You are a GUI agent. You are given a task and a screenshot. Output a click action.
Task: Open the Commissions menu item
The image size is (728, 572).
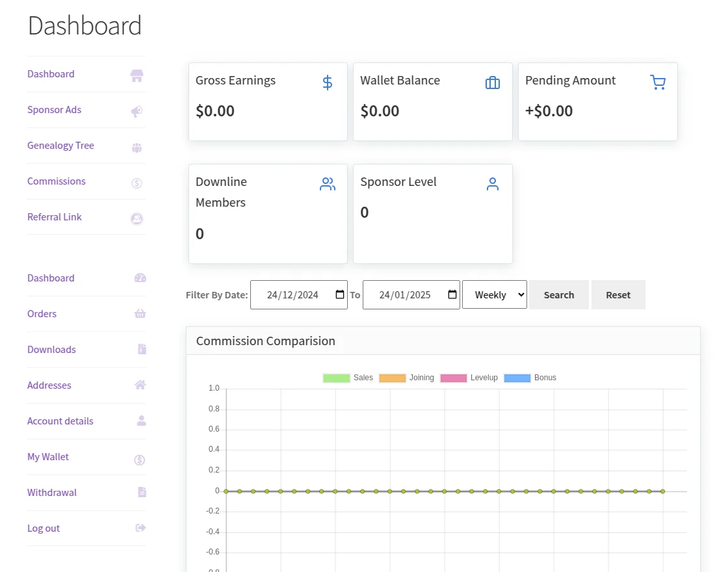[x=56, y=181]
